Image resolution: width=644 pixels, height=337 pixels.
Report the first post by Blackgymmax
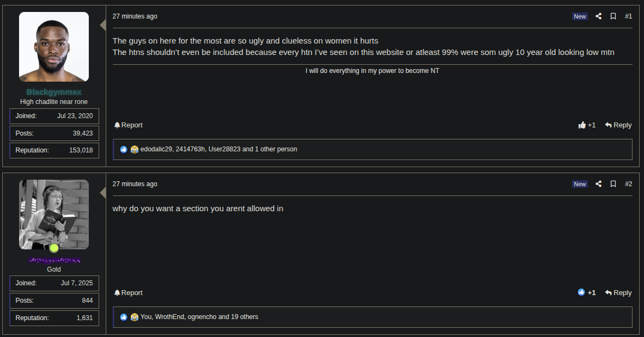128,125
